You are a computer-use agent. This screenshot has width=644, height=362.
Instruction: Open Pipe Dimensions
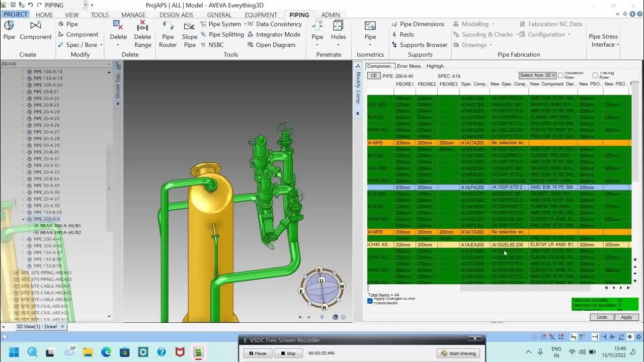pos(418,24)
